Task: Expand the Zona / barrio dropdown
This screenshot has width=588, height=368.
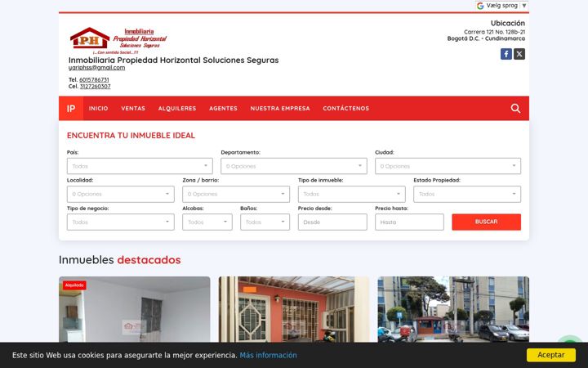Action: point(236,194)
